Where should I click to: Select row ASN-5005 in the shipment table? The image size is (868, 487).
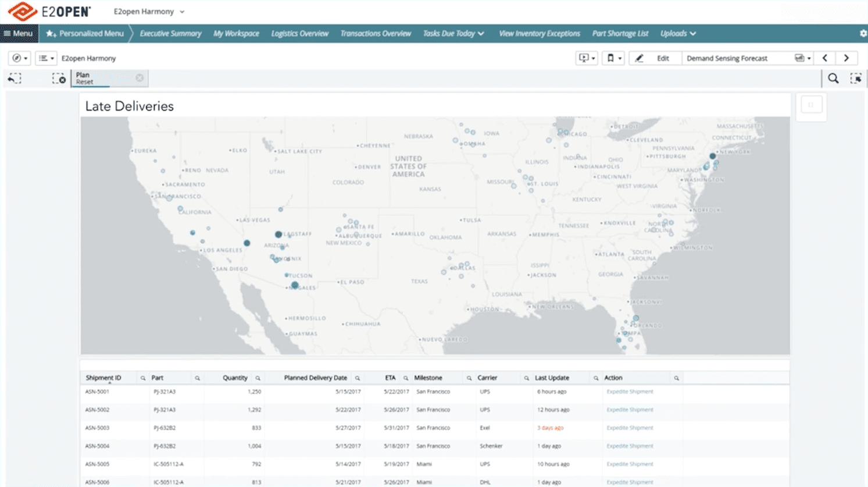pos(96,464)
